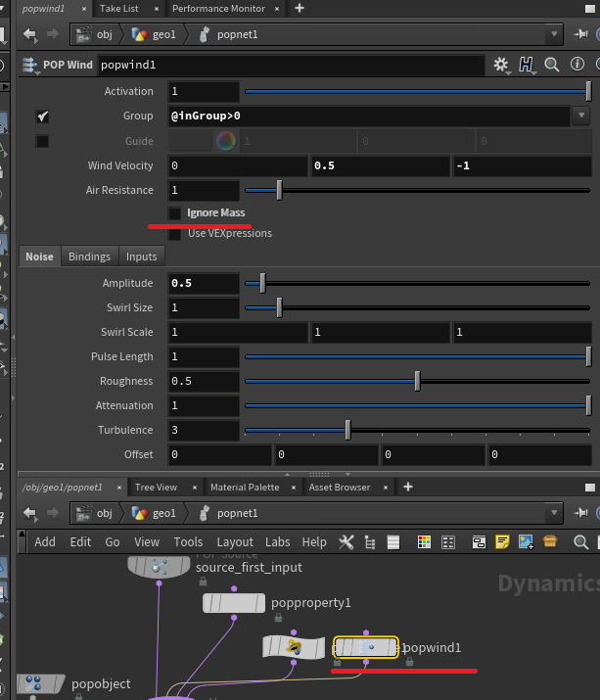Pin the network editor pane
The image size is (600, 700).
(580, 513)
